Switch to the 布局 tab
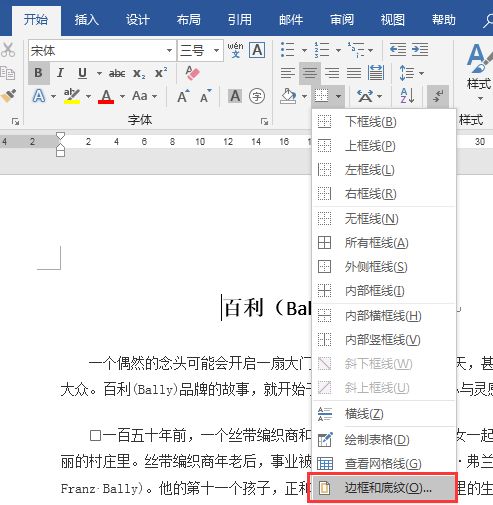Screen dimensions: 493x505 (x=189, y=20)
